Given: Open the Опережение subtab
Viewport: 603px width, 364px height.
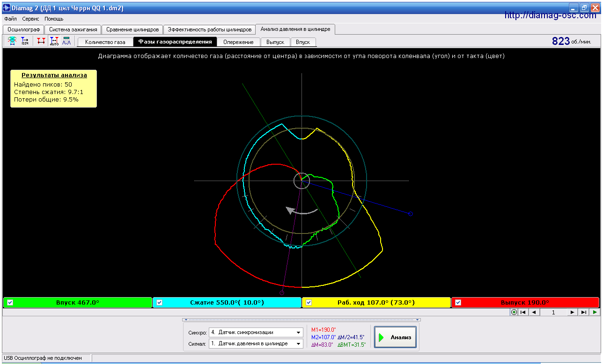Looking at the screenshot, I should [238, 42].
